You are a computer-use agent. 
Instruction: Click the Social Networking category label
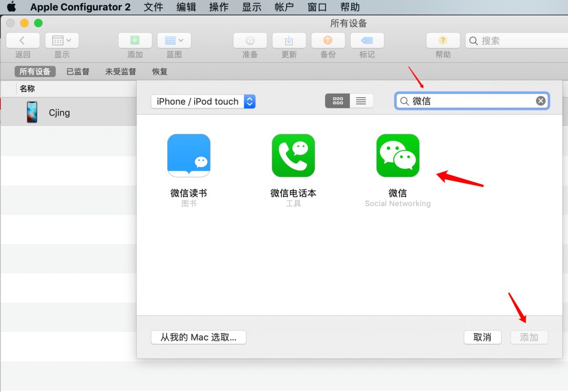point(398,204)
